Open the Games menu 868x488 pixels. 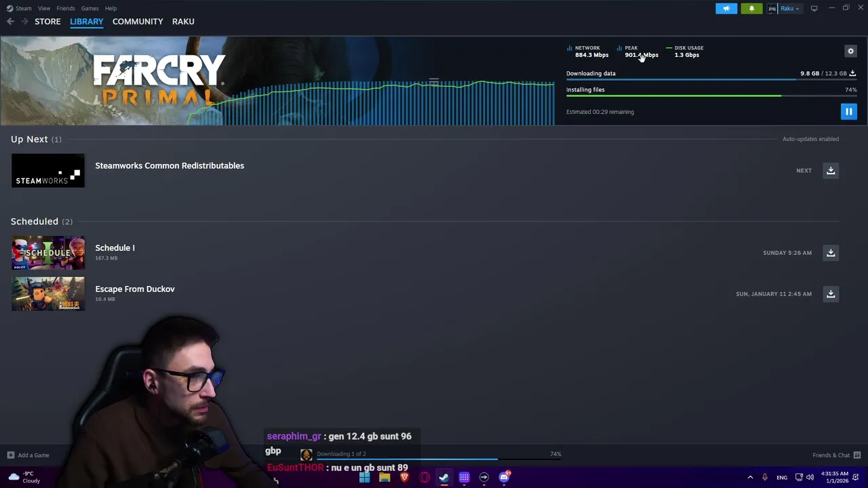(90, 8)
